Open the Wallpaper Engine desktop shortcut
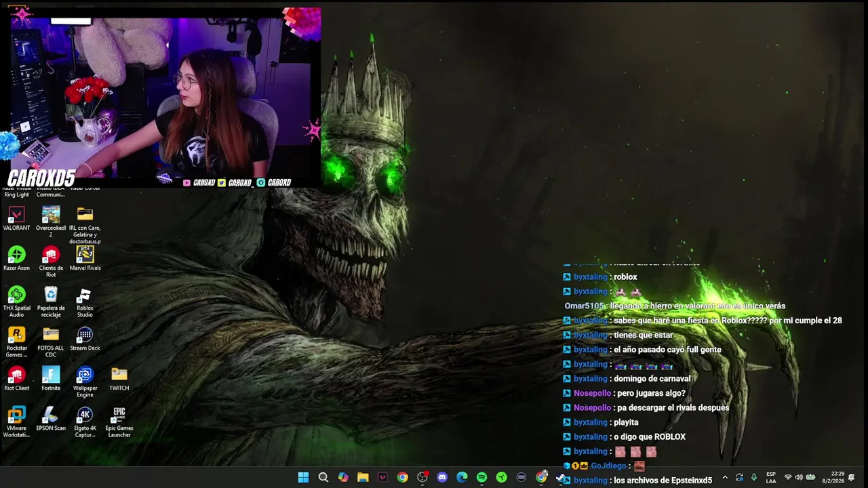 [85, 382]
